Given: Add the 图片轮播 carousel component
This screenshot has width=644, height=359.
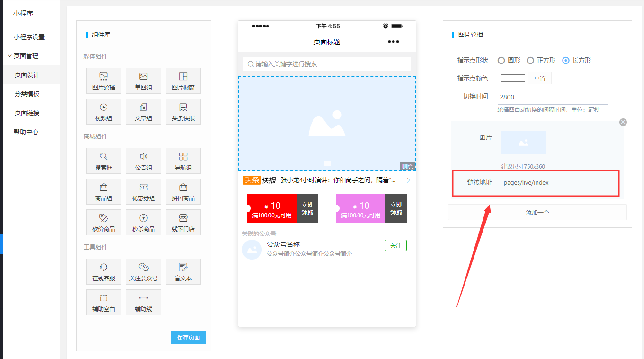Looking at the screenshot, I should click(104, 81).
